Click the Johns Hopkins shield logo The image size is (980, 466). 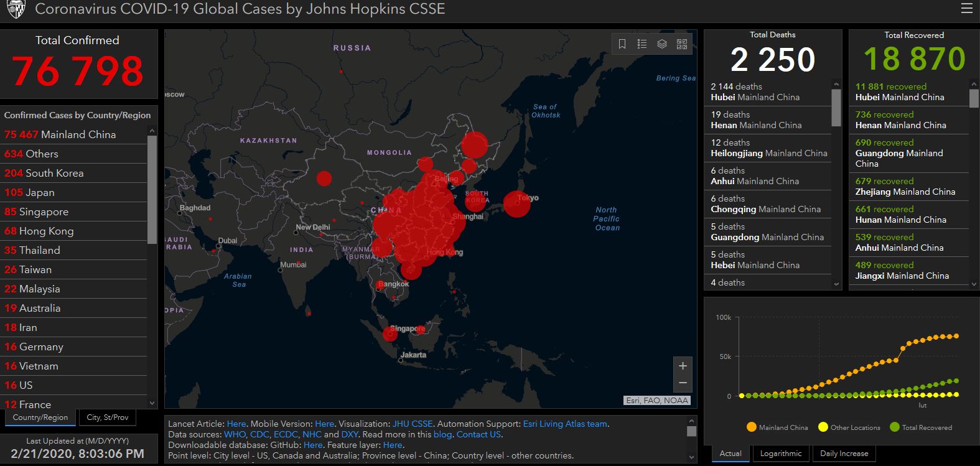click(16, 9)
